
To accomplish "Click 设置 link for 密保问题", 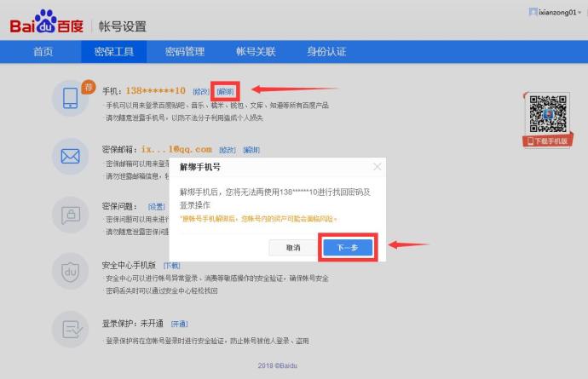I will click(157, 207).
